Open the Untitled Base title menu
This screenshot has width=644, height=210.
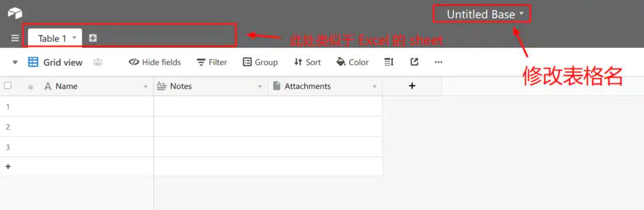pyautogui.click(x=485, y=14)
